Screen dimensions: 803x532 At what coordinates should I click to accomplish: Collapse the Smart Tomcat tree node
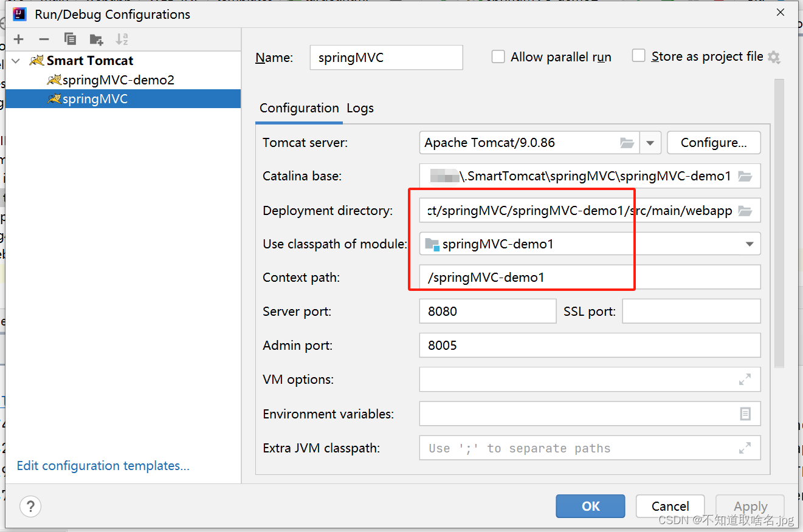coord(16,61)
